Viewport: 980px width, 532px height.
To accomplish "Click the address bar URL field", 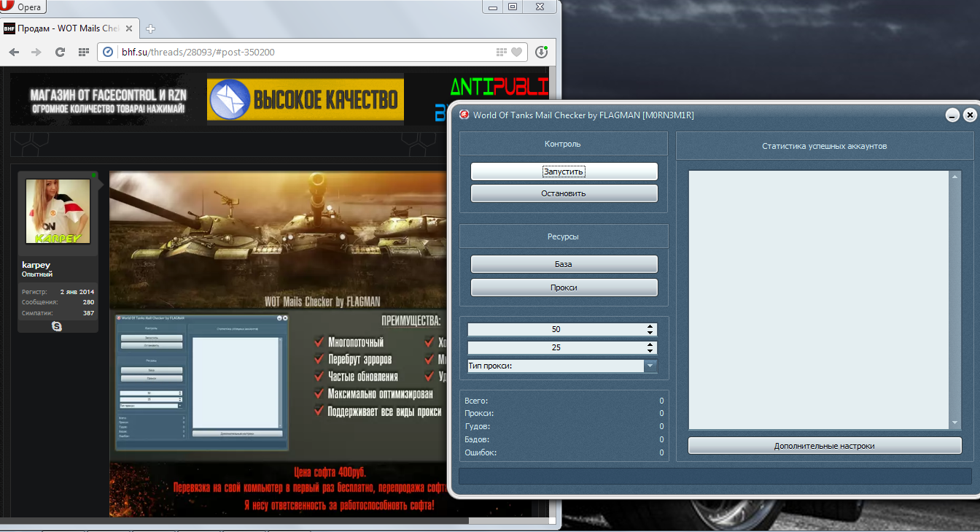I will tap(306, 52).
